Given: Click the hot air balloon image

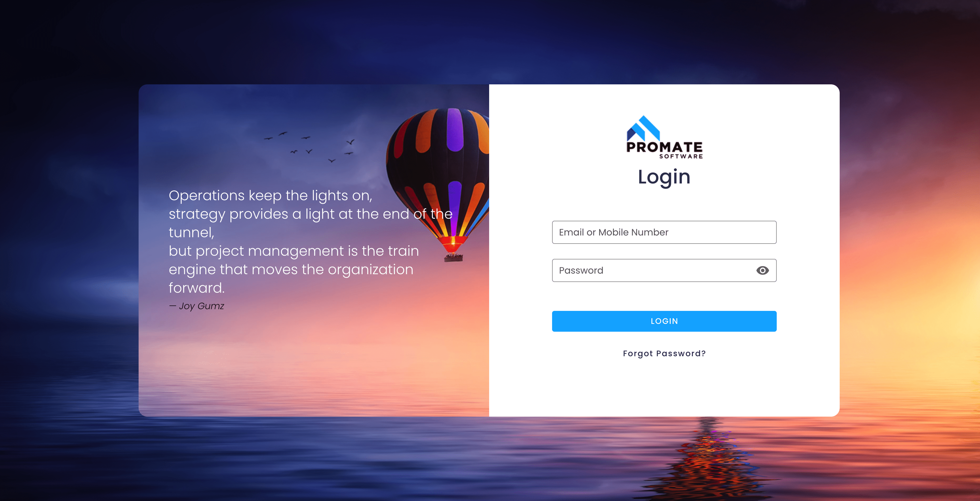Looking at the screenshot, I should (437, 171).
